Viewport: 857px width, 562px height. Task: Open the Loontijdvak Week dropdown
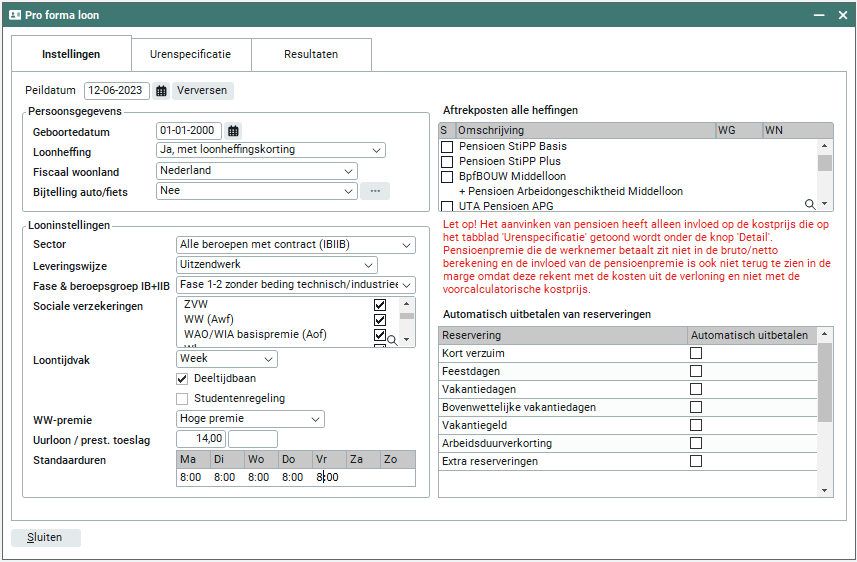tap(227, 359)
